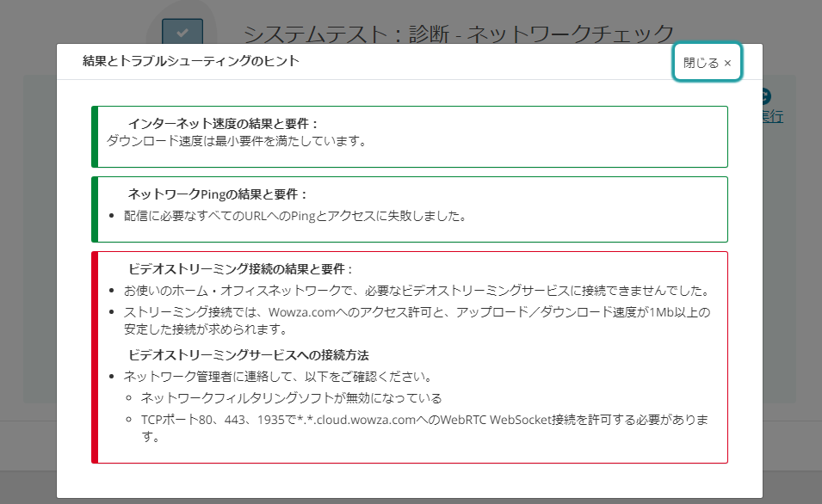Image resolution: width=822 pixels, height=504 pixels.
Task: Select the インターネット速度の結果と要件 heading
Action: (x=223, y=124)
